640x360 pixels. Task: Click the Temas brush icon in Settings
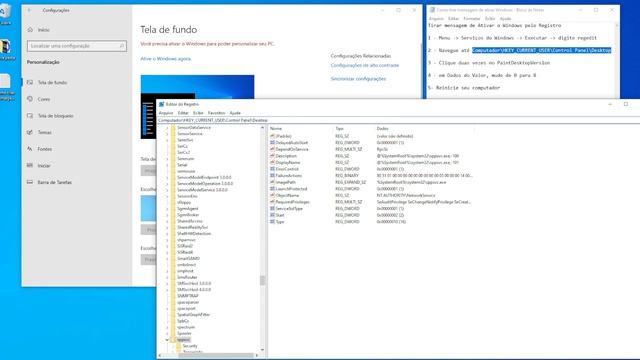(30, 132)
